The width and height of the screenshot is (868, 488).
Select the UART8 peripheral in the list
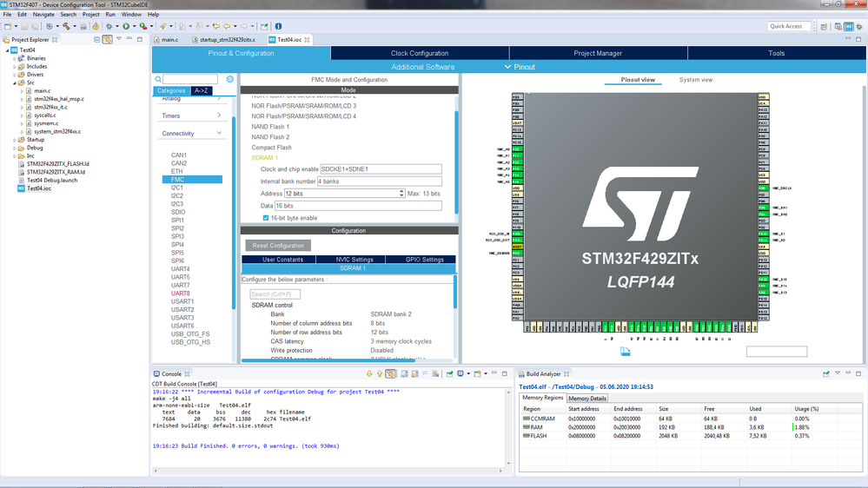point(180,293)
